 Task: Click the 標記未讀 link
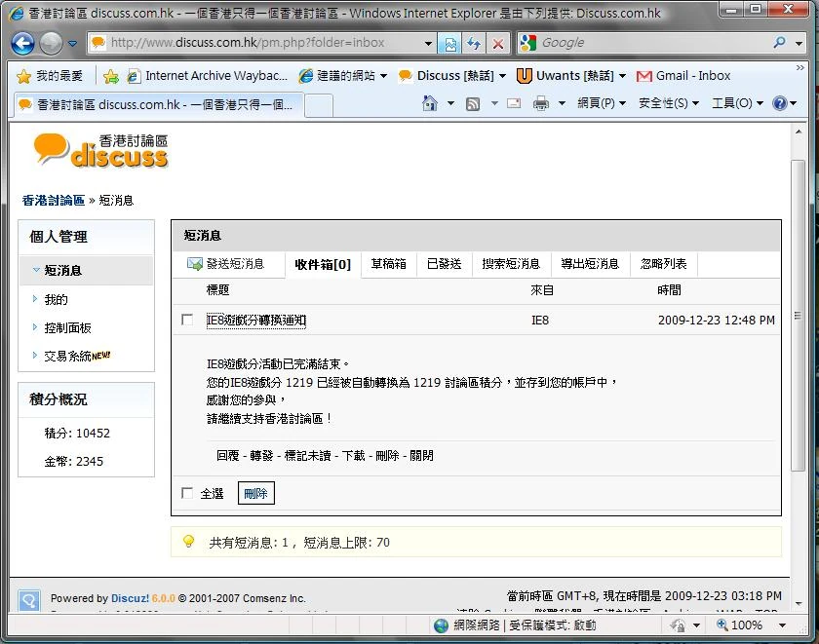(x=308, y=456)
